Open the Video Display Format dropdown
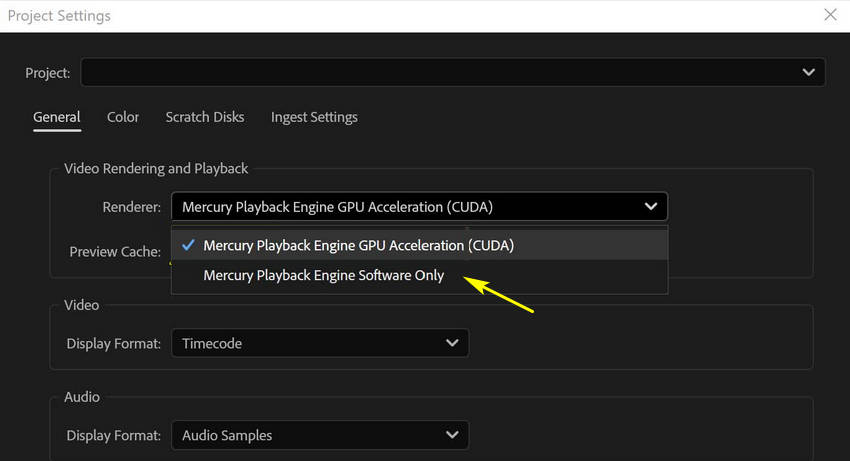850x461 pixels. (320, 343)
